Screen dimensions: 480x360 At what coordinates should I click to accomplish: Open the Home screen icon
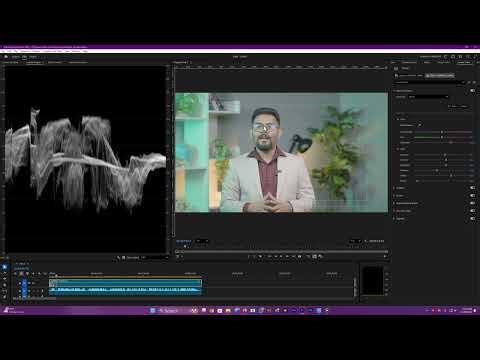[6, 57]
